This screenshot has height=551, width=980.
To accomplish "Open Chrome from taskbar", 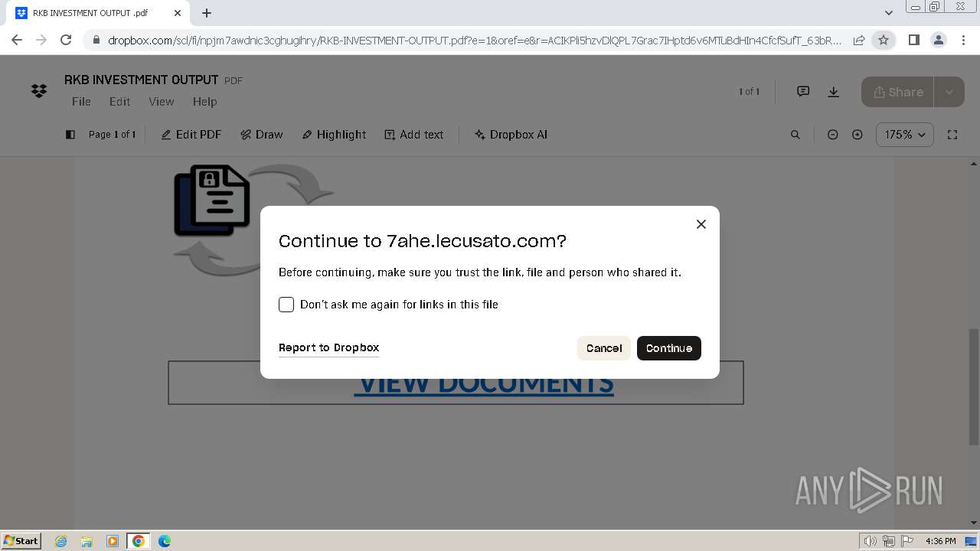I will pos(139,541).
